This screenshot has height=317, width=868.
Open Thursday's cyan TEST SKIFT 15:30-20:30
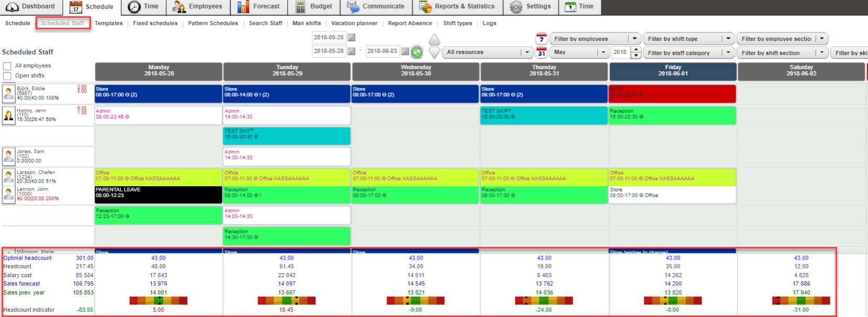pyautogui.click(x=544, y=116)
